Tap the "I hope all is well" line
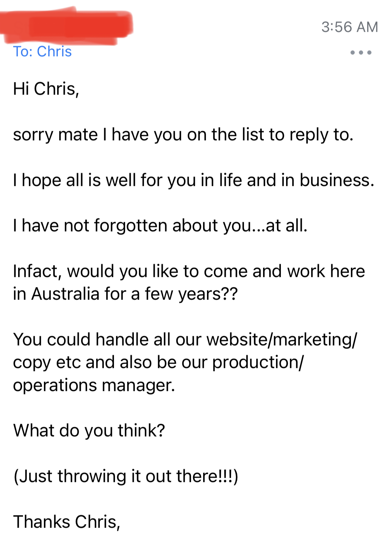The height and width of the screenshot is (537, 392). coord(194,181)
